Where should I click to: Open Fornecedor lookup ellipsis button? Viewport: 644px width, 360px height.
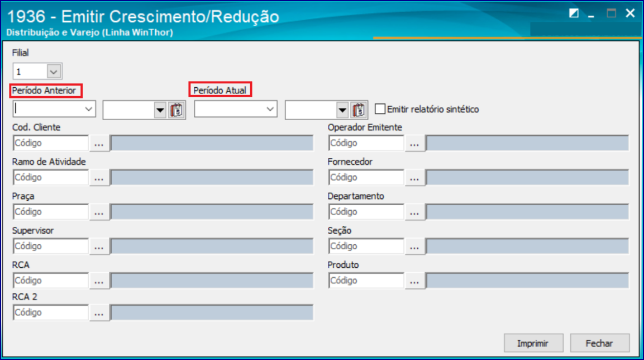[414, 178]
